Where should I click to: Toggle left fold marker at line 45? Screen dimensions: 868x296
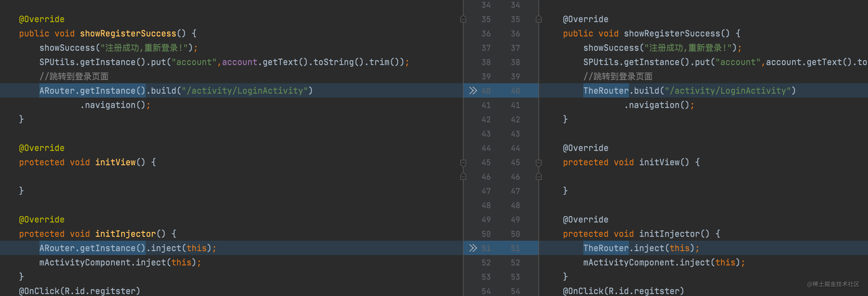[x=463, y=163]
